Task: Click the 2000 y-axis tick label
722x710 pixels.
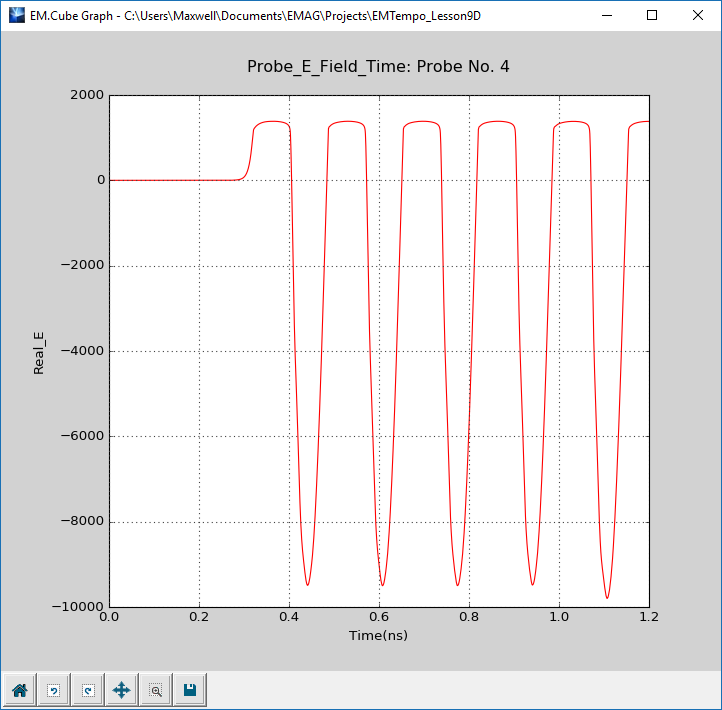Action: [86, 95]
